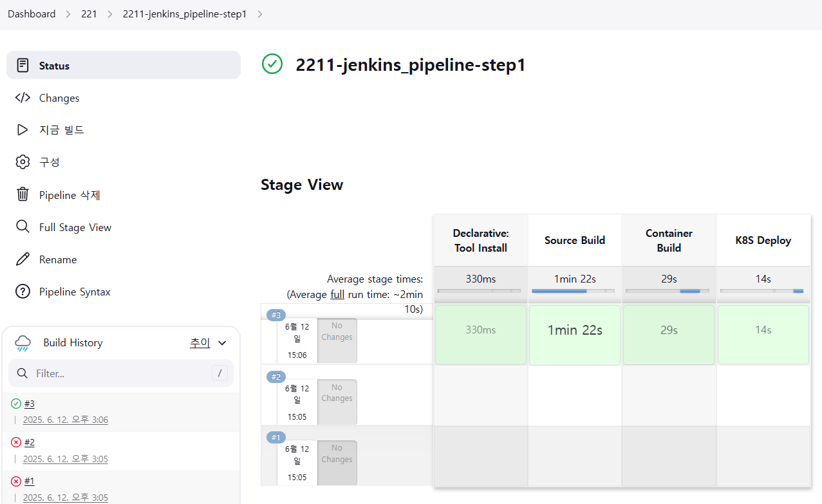Click the Status document icon in sidebar
This screenshot has height=504, width=822.
pos(23,65)
